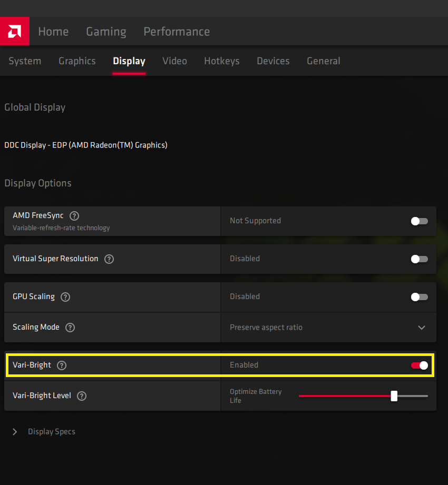Click Disabled status of GPU Scaling
448x485 pixels.
[x=245, y=296]
